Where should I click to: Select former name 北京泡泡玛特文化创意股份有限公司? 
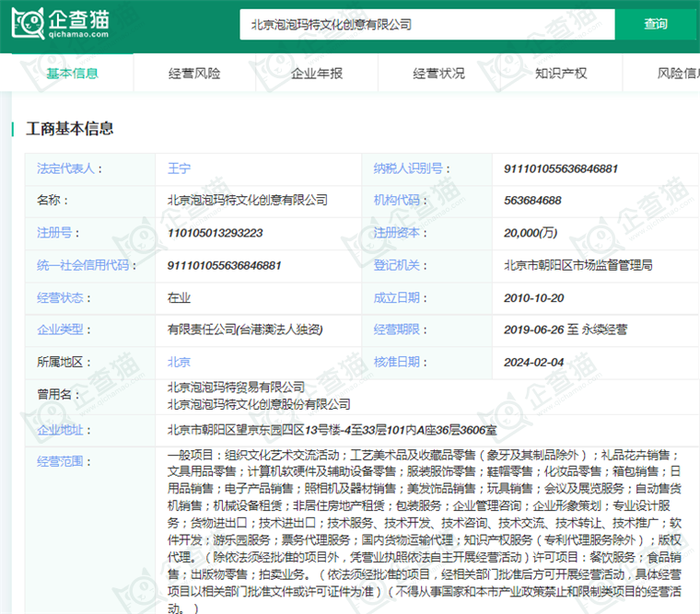point(259,404)
